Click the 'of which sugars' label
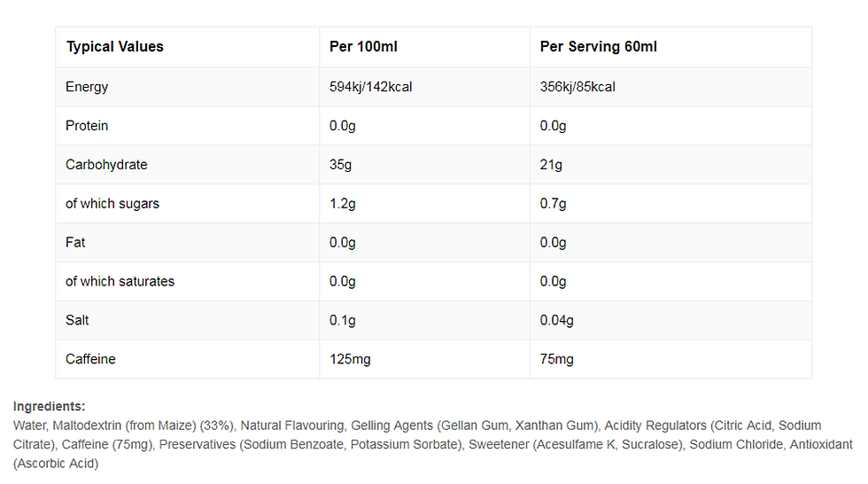Image resolution: width=868 pixels, height=484 pixels. 112,204
